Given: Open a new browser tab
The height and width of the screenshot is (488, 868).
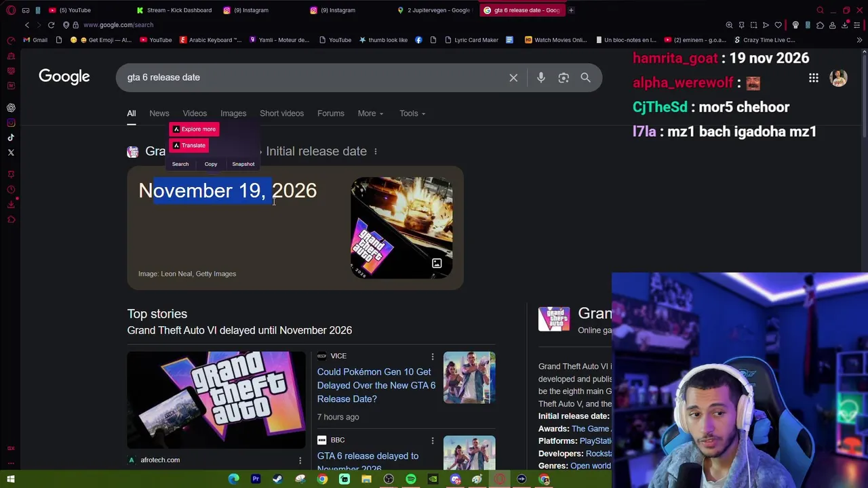Looking at the screenshot, I should coord(571,10).
